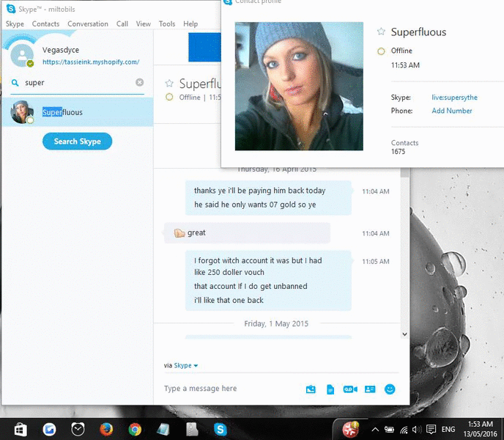Click the video message icon
Screen dimensions: 504x440
pyautogui.click(x=350, y=389)
